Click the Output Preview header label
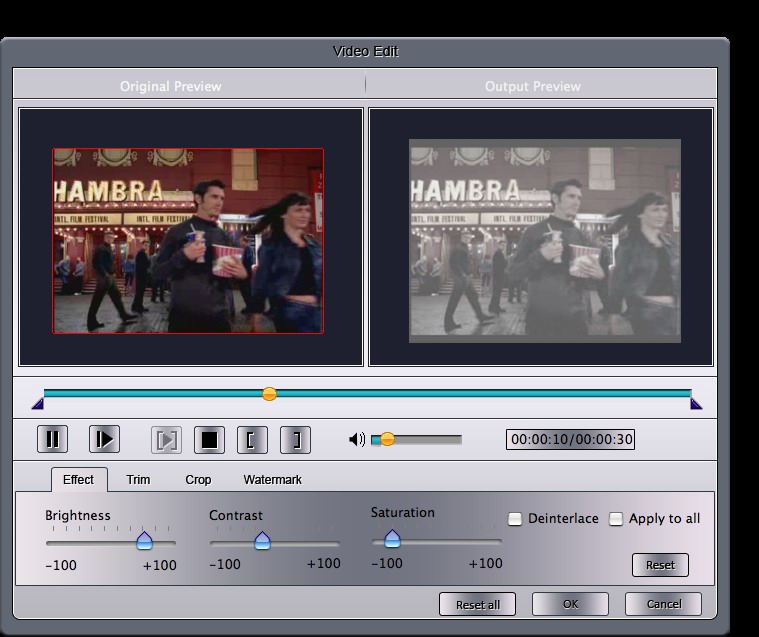Screen dimensions: 759x637 tap(533, 86)
